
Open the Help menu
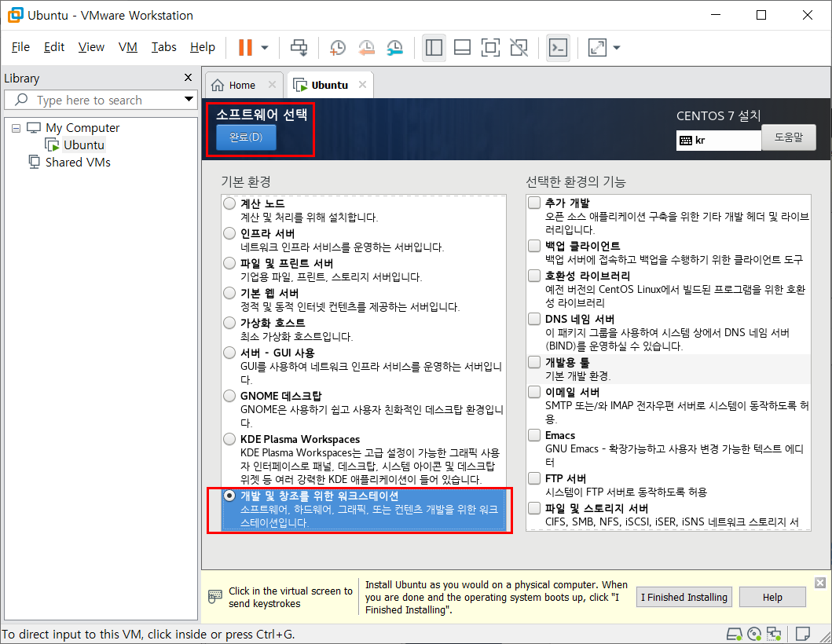(x=203, y=46)
